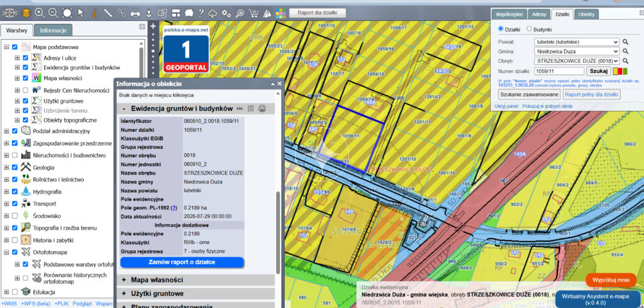Viewport: 644px width, 308px height.
Task: Click the green highlight color swatch
Action: click(x=625, y=71)
